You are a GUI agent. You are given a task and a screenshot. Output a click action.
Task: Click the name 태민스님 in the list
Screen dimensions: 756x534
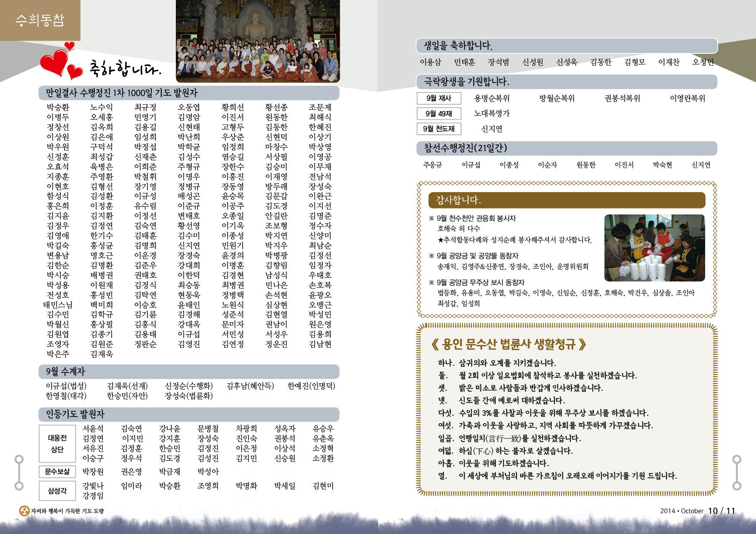coord(58,305)
